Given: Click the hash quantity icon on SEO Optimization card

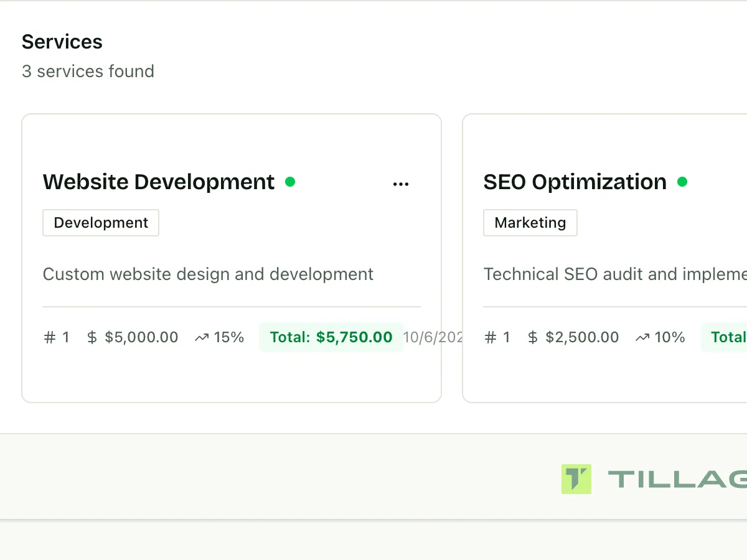Looking at the screenshot, I should [x=491, y=338].
